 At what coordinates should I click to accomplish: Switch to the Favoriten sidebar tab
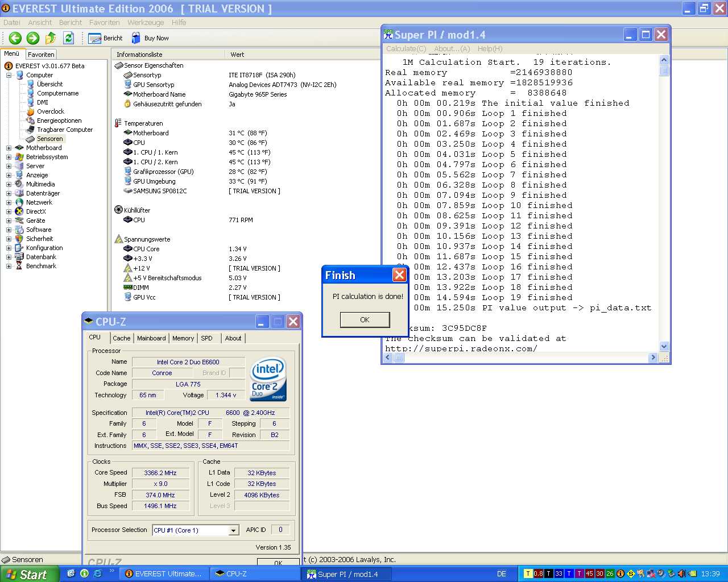[x=41, y=55]
